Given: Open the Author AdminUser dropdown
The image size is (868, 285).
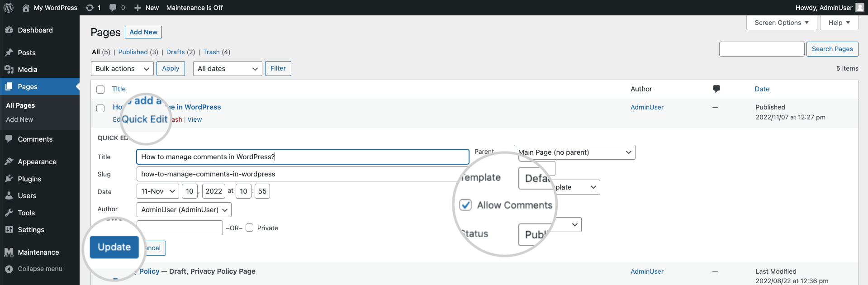Looking at the screenshot, I should (x=184, y=210).
